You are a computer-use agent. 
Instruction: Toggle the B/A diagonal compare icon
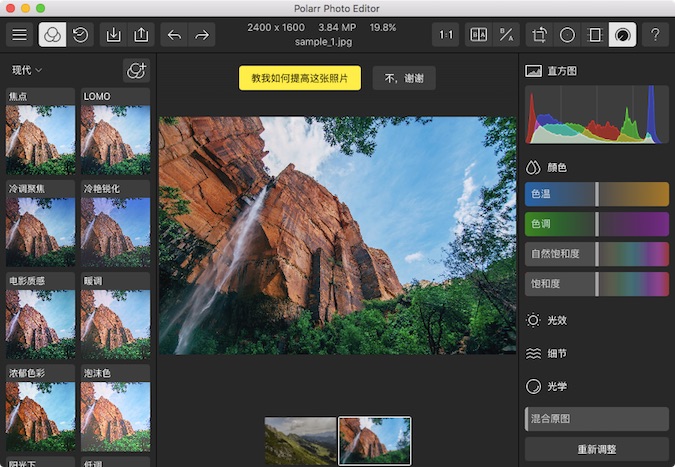(506, 34)
